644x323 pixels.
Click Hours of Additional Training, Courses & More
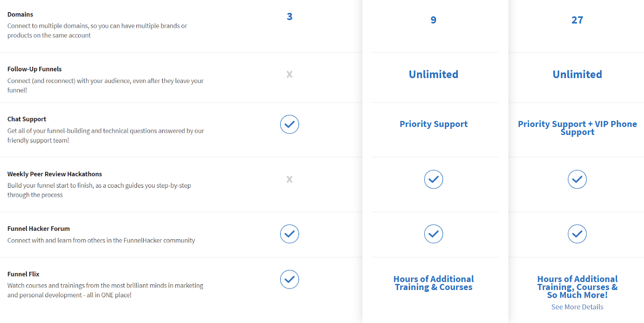point(577,287)
